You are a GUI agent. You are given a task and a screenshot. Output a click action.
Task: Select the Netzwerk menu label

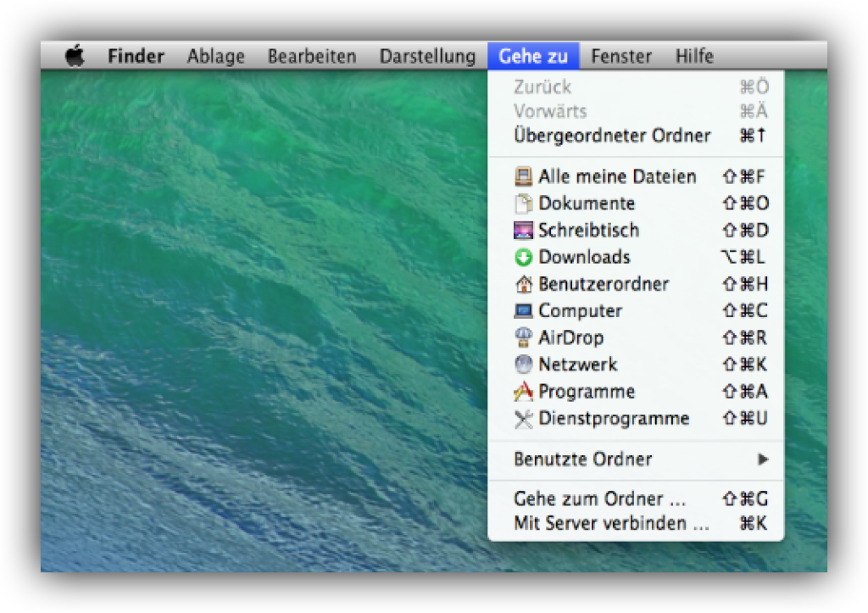(x=577, y=365)
